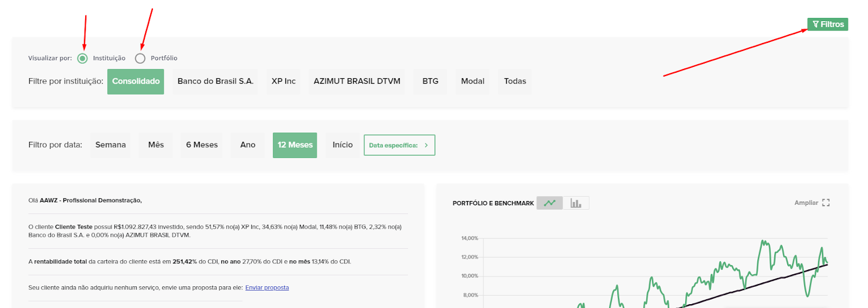Filter by XP Inc institution
Viewport: 868px width, 308px height.
tap(283, 81)
